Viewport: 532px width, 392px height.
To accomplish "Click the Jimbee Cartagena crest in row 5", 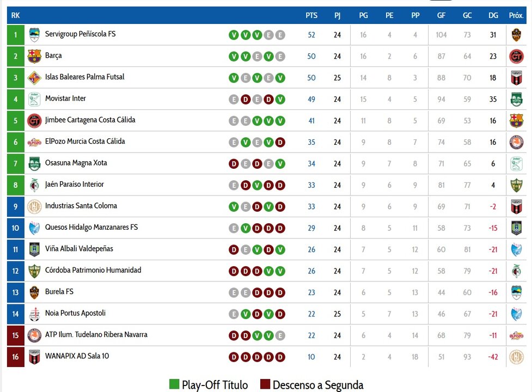I will tap(34, 120).
